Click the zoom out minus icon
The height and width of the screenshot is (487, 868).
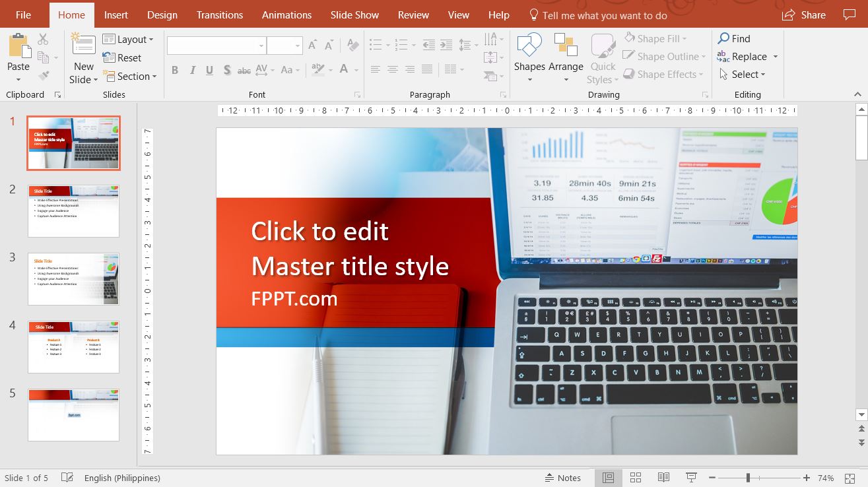click(712, 478)
